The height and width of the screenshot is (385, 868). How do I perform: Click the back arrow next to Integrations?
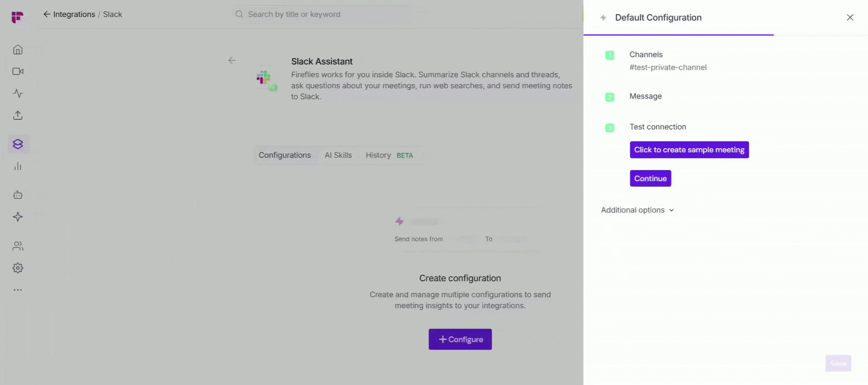point(47,14)
